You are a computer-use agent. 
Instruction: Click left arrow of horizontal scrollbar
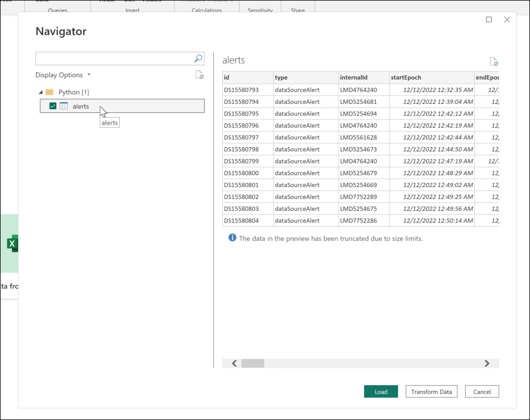point(234,363)
